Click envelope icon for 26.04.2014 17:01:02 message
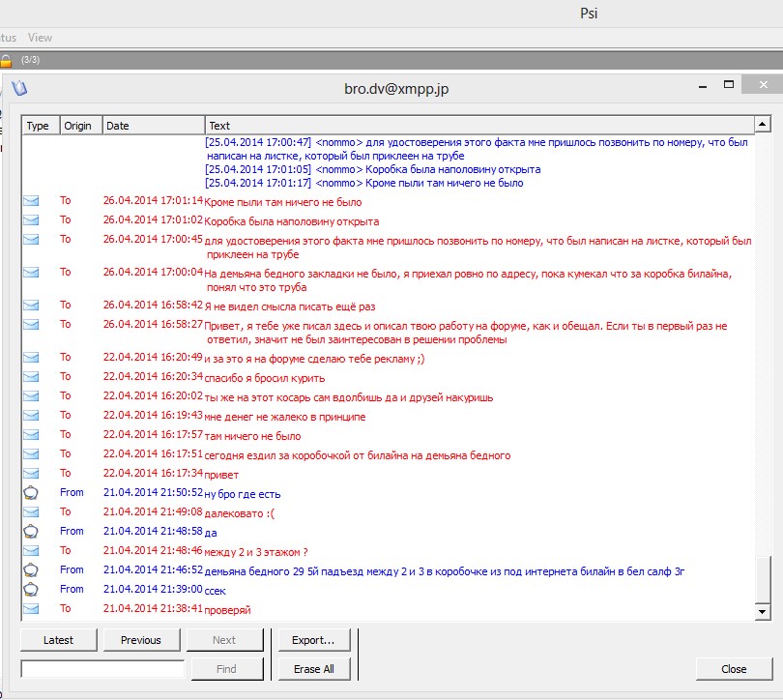 [x=31, y=220]
